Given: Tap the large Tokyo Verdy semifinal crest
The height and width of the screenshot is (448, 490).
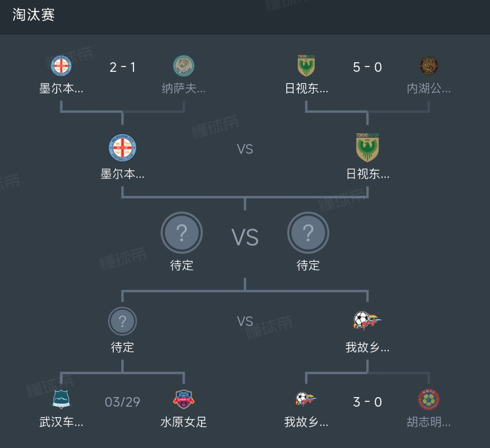Looking at the screenshot, I should click(x=368, y=148).
